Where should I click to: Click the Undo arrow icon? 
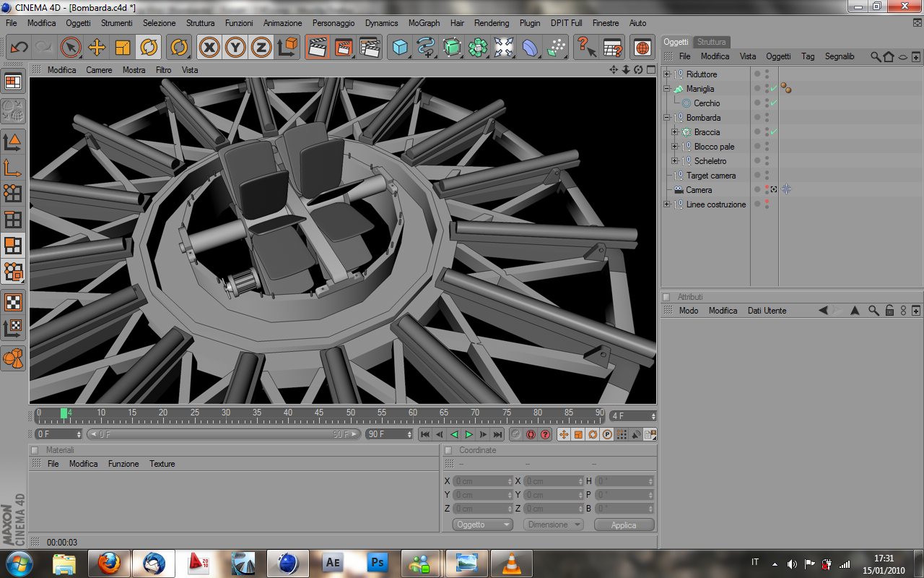point(19,48)
